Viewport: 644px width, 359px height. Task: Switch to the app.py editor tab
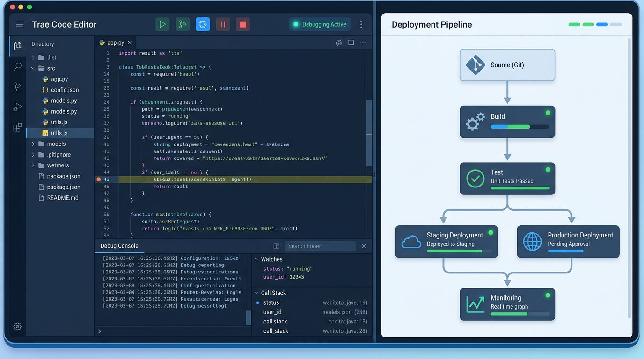tap(115, 42)
